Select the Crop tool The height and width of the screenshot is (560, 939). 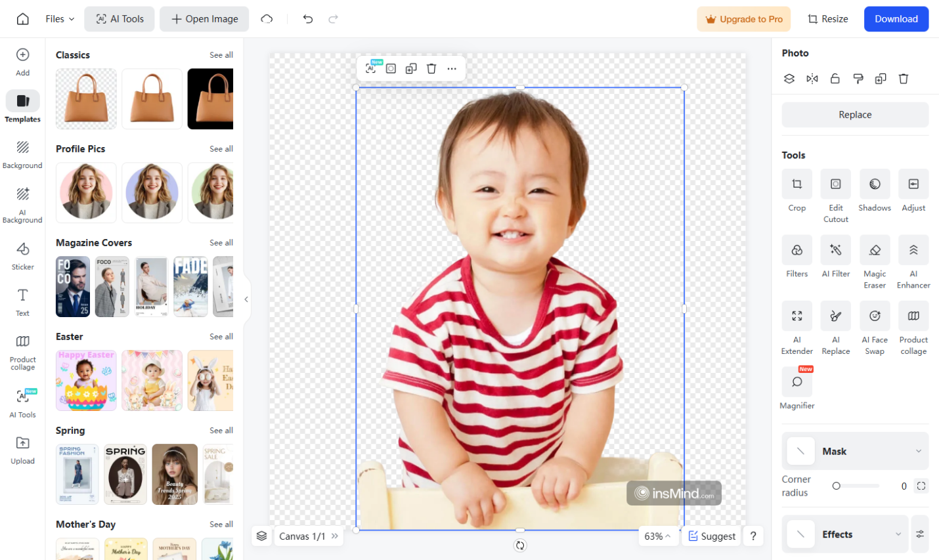797,184
